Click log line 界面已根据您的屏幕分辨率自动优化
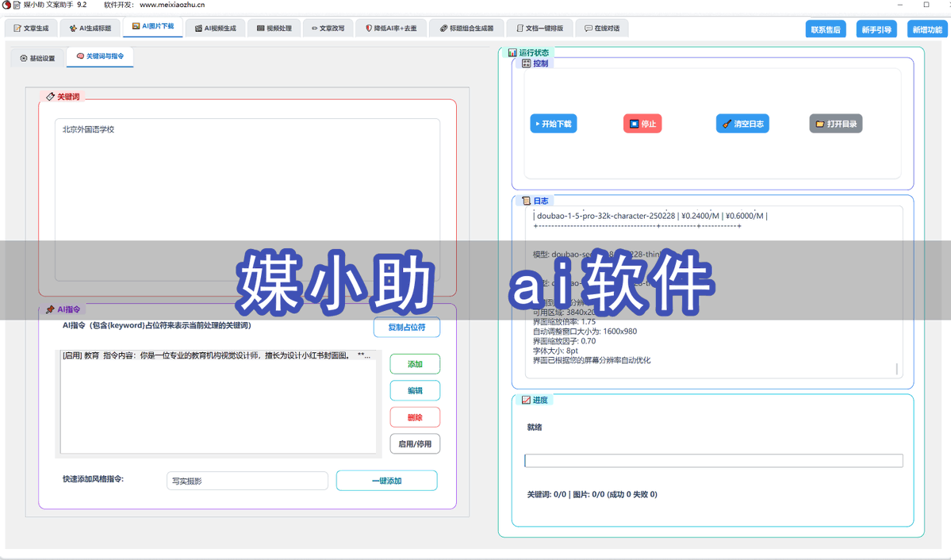 point(592,360)
